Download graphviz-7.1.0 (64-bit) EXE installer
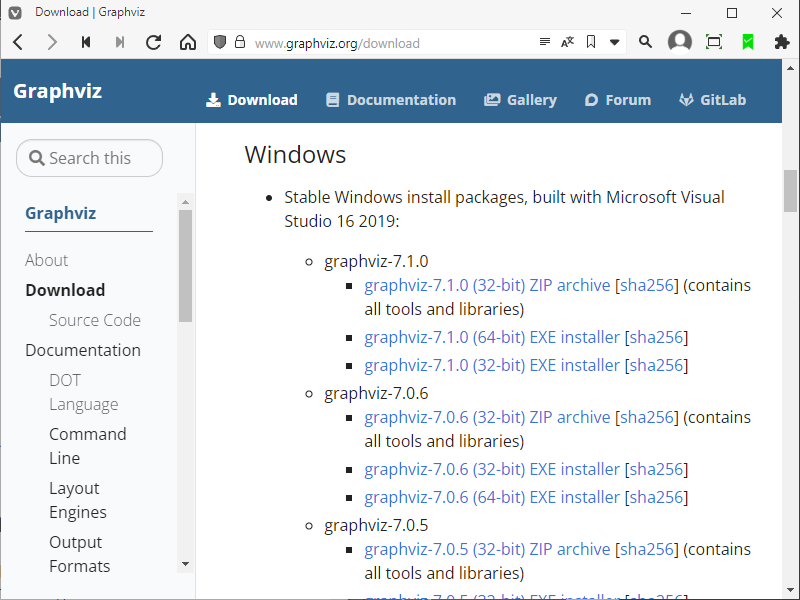This screenshot has width=800, height=600. pos(492,337)
